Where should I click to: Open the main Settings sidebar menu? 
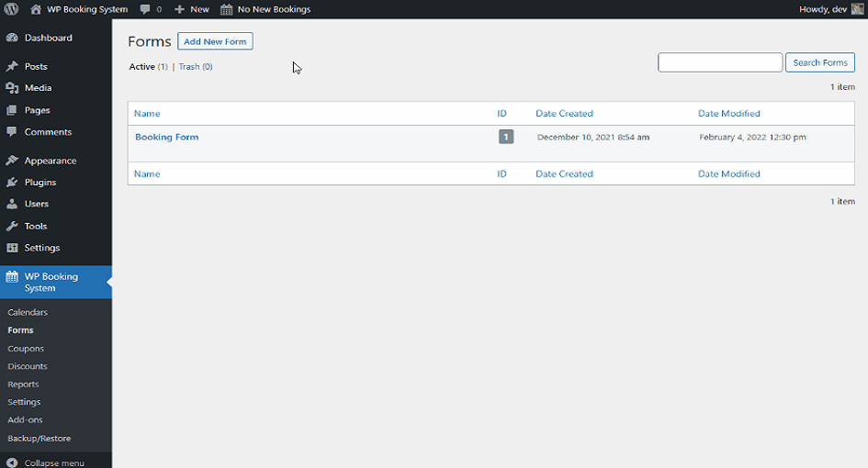pyautogui.click(x=42, y=248)
